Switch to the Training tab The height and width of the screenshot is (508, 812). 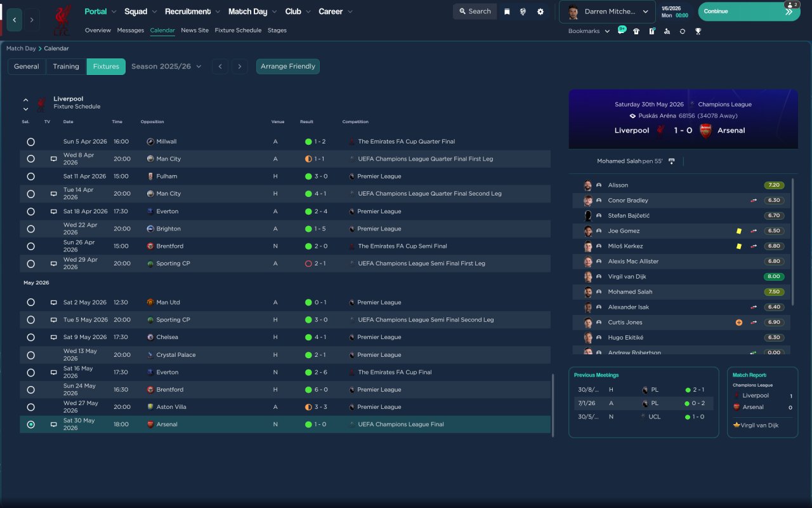(66, 67)
